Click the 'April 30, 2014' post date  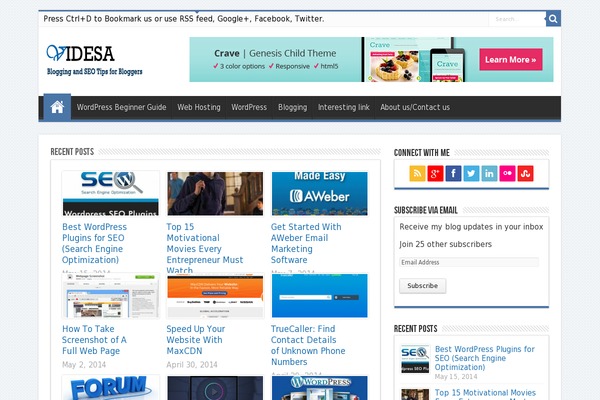click(192, 365)
